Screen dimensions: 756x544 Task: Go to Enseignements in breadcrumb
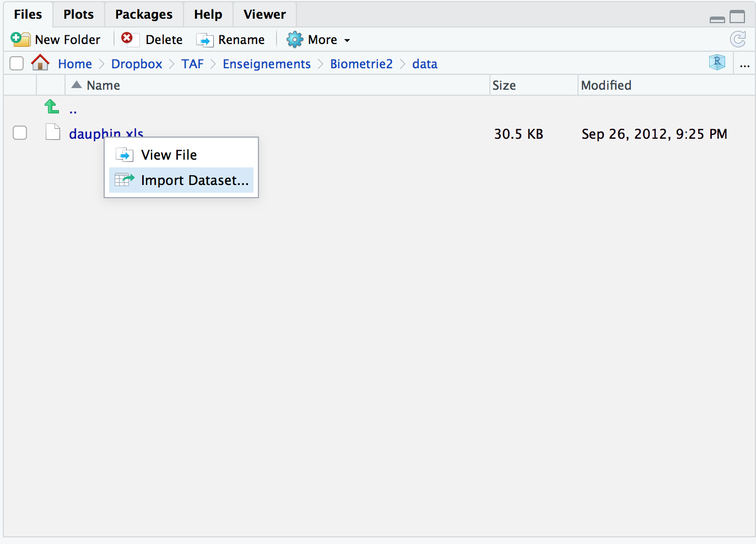click(x=267, y=64)
